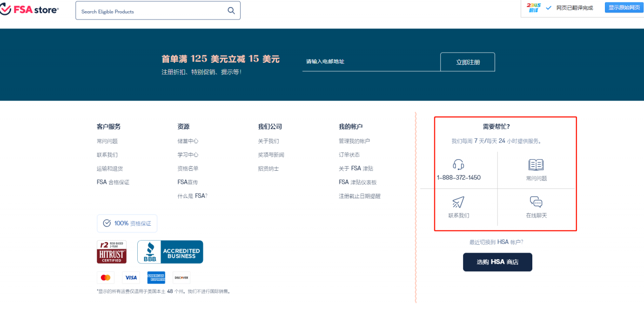
Task: Open the BBB Accredited Business badge
Action: 170,252
